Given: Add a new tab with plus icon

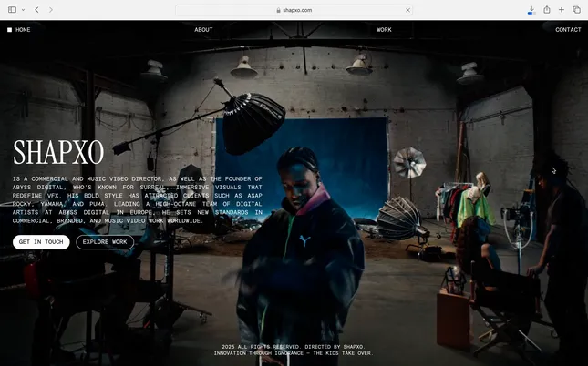Looking at the screenshot, I should pos(562,10).
